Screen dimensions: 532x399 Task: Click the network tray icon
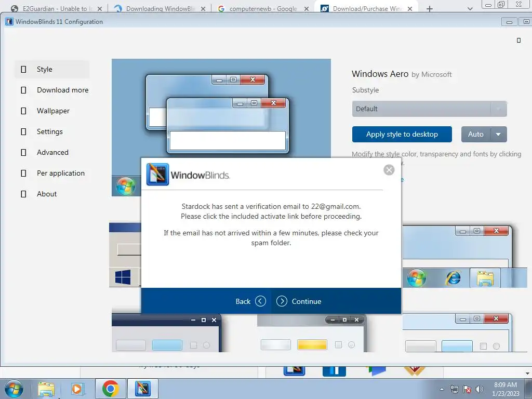point(454,390)
